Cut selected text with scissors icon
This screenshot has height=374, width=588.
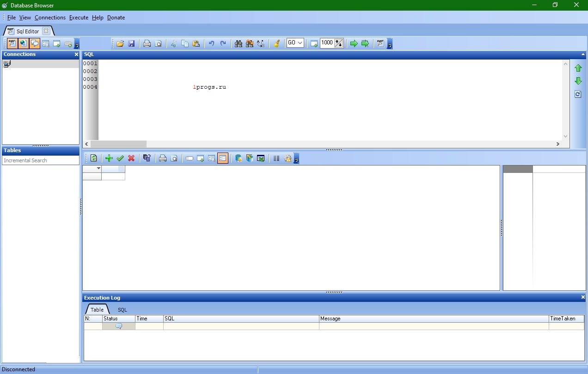point(174,43)
